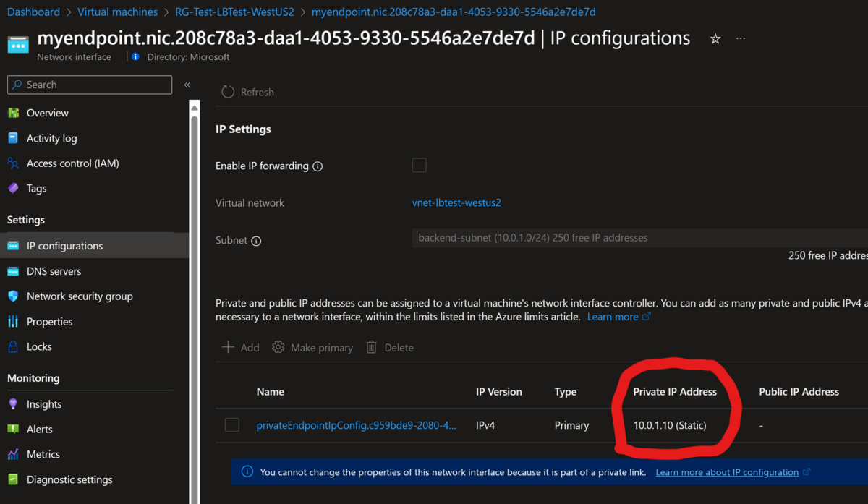This screenshot has height=504, width=868.
Task: Select the privateEndpointIpConfig row checkbox
Action: (232, 425)
